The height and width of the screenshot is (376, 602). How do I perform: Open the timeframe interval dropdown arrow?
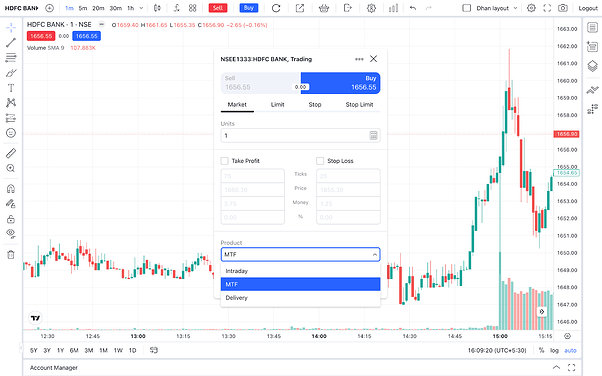tap(141, 8)
